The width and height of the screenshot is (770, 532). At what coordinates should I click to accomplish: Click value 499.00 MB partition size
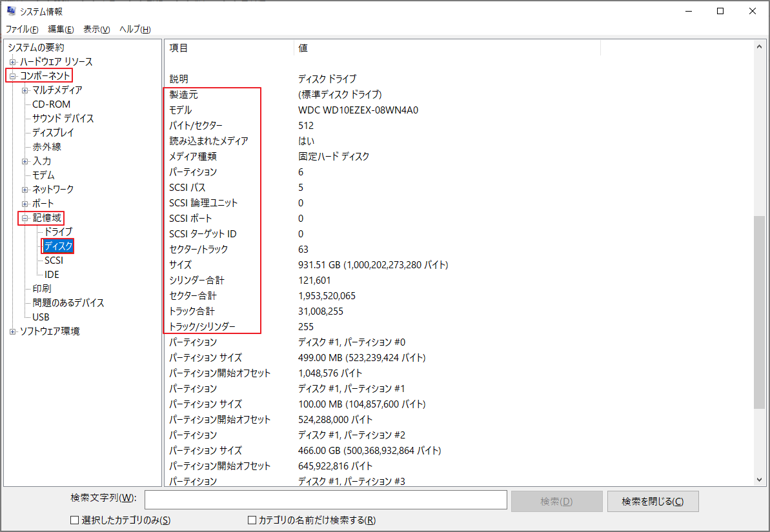(x=361, y=358)
